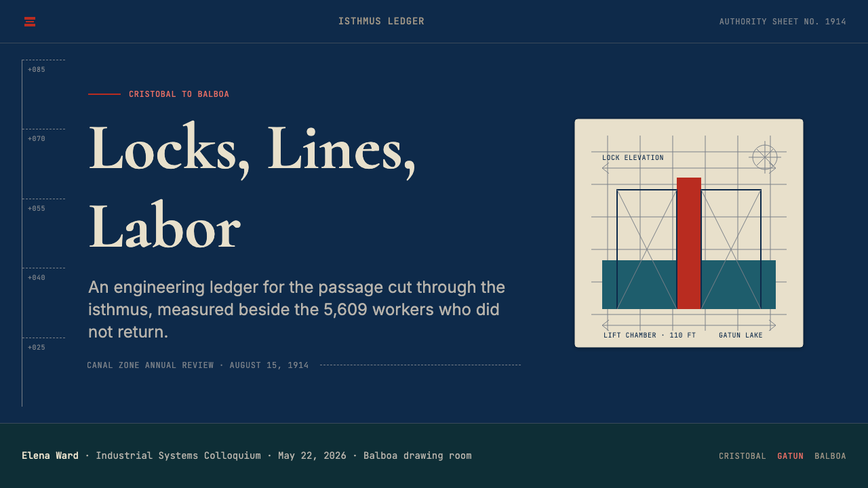The height and width of the screenshot is (488, 868).
Task: Click the +085 elevation scale marker
Action: pyautogui.click(x=37, y=70)
